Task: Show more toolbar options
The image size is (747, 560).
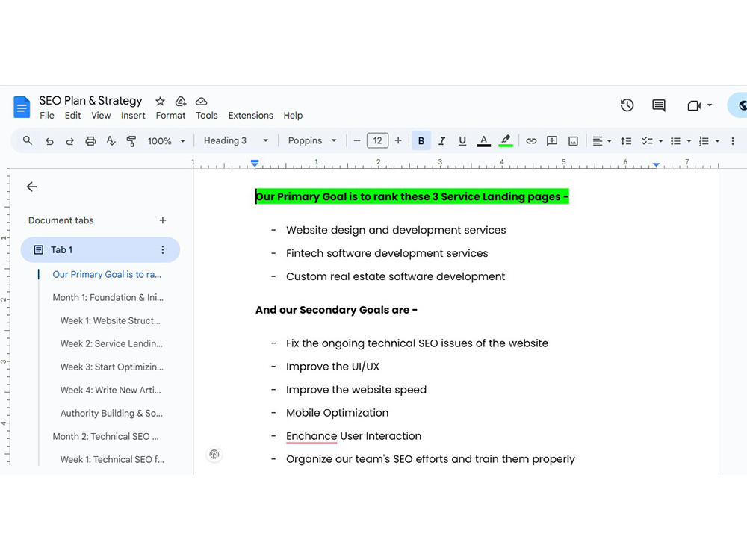Action: coord(733,141)
